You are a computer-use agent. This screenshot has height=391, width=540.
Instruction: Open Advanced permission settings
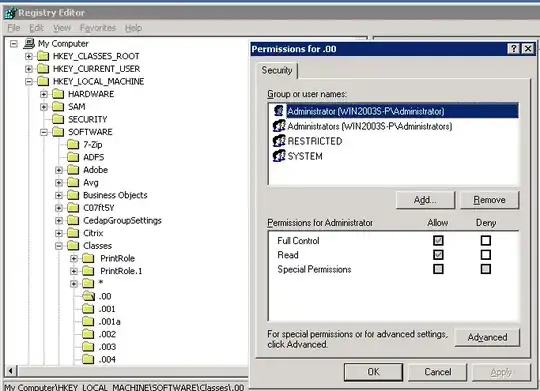click(x=487, y=337)
